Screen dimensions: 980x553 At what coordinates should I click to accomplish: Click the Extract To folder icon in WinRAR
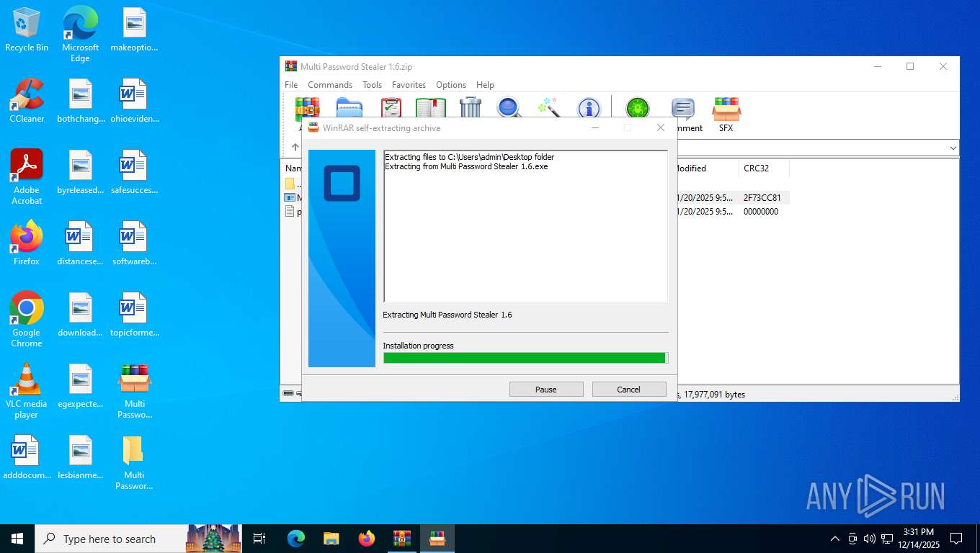[x=349, y=108]
